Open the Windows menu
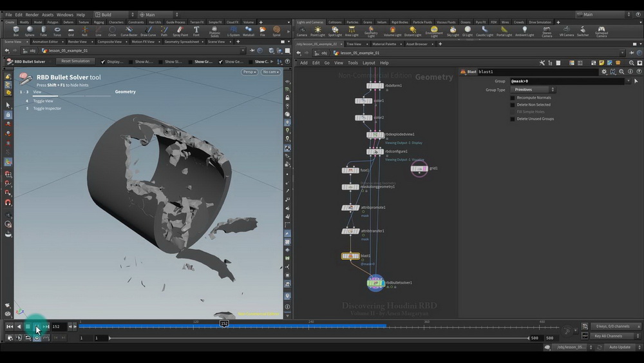Screen dimensions: 644x363 64,15
